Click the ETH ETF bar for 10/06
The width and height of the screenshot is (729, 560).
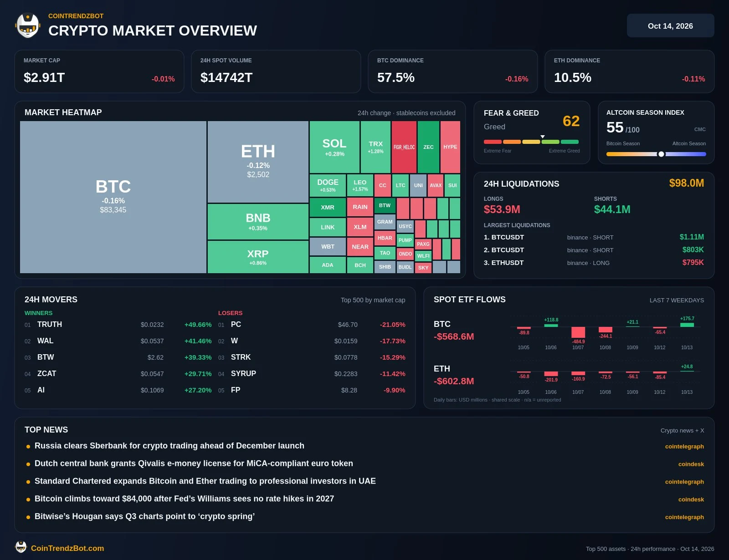coord(551,374)
